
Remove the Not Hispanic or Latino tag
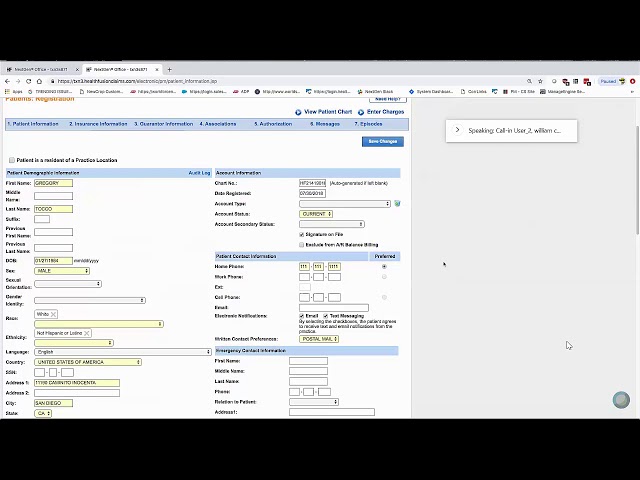(x=87, y=333)
